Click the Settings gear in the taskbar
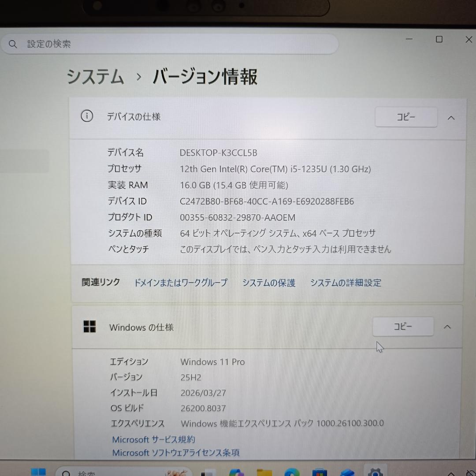 pyautogui.click(x=375, y=472)
